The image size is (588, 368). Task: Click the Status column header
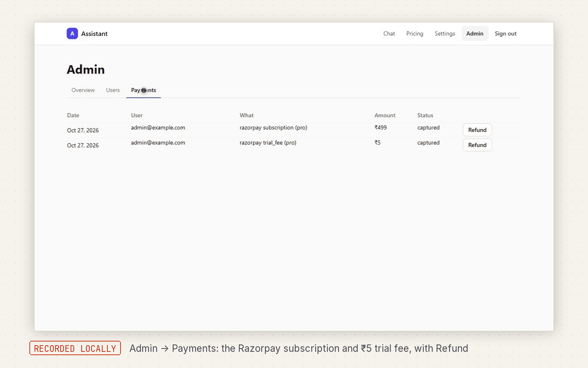425,115
